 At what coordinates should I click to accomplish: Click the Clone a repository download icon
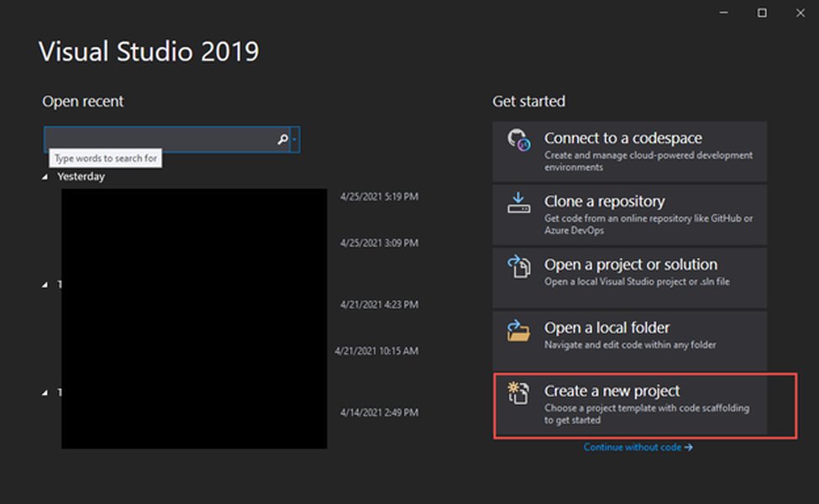[x=518, y=203]
